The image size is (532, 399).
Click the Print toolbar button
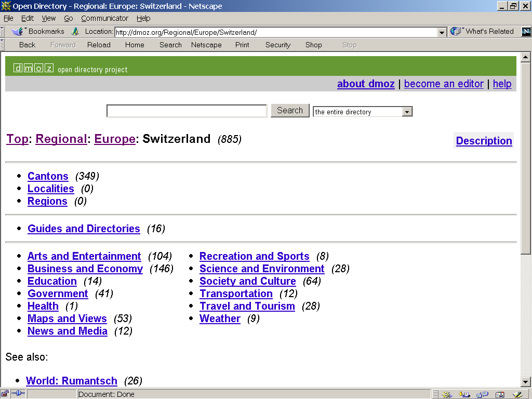[242, 45]
